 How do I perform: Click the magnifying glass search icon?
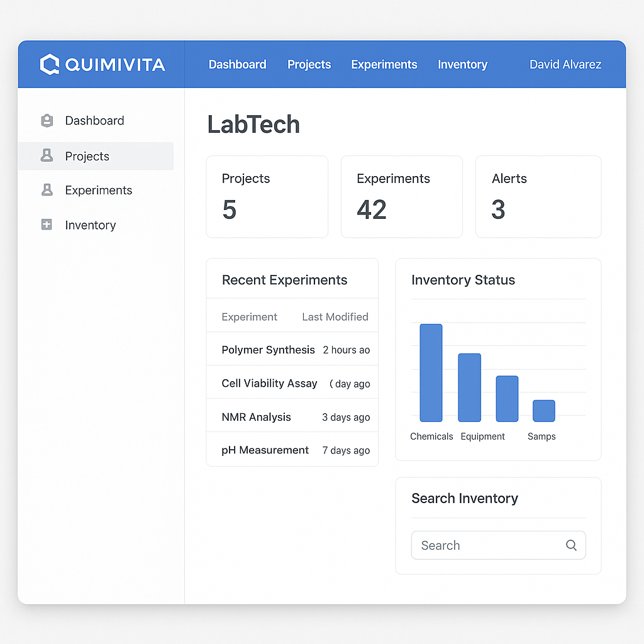[x=571, y=545]
